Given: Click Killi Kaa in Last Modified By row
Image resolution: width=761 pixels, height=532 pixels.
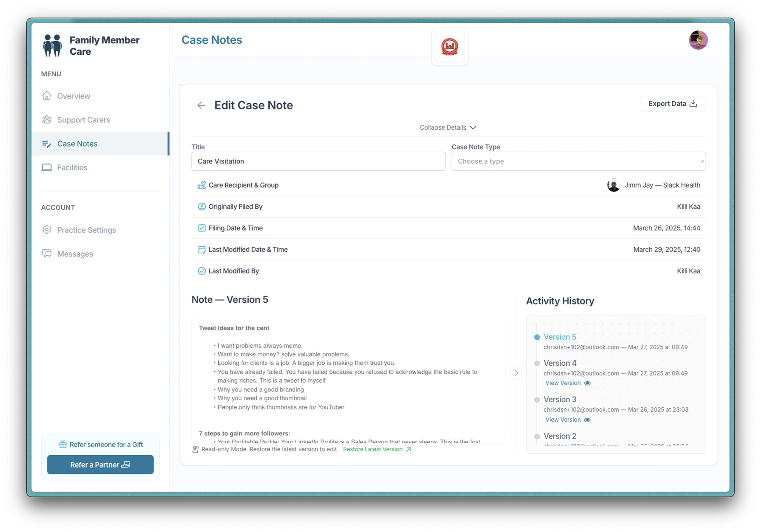Looking at the screenshot, I should [688, 271].
